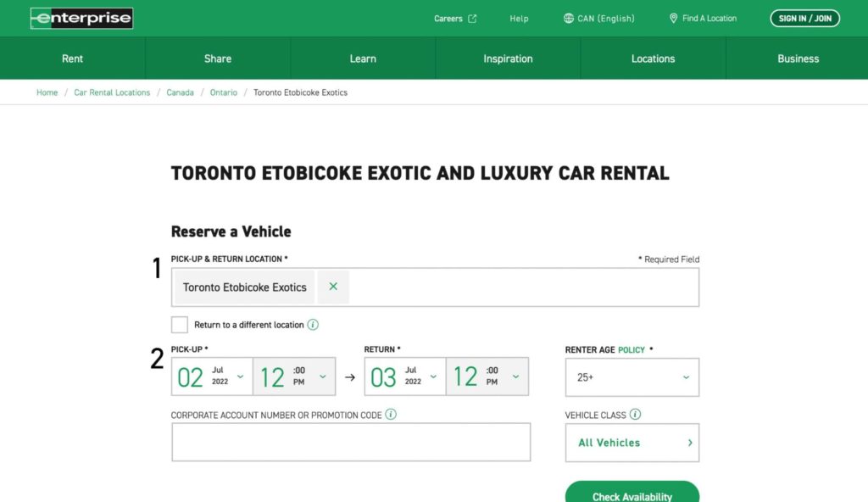The image size is (868, 502).
Task: Go to the Home breadcrumb
Action: (47, 92)
